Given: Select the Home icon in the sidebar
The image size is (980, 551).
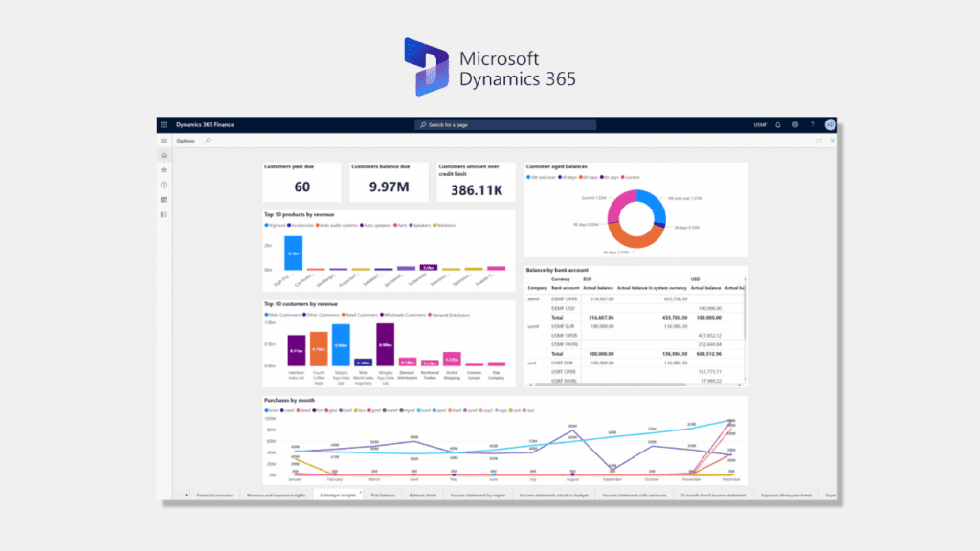Looking at the screenshot, I should (164, 156).
